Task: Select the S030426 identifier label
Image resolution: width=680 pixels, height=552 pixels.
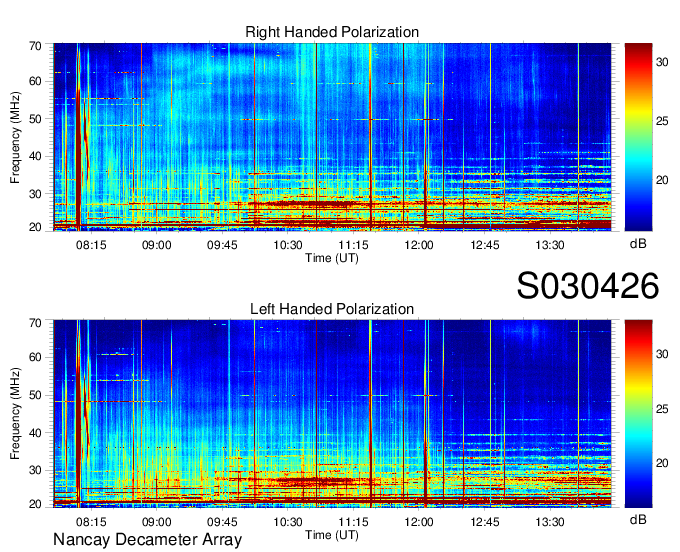Action: (x=588, y=286)
